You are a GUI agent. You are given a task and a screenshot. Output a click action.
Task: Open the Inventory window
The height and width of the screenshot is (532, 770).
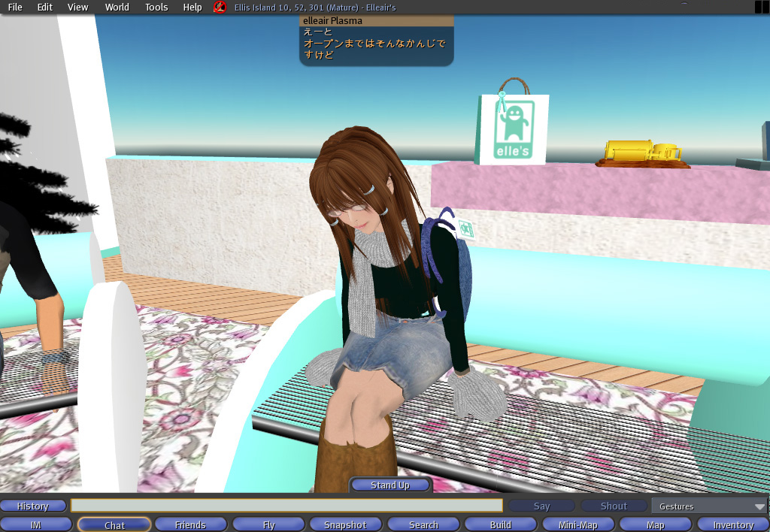pos(733,524)
